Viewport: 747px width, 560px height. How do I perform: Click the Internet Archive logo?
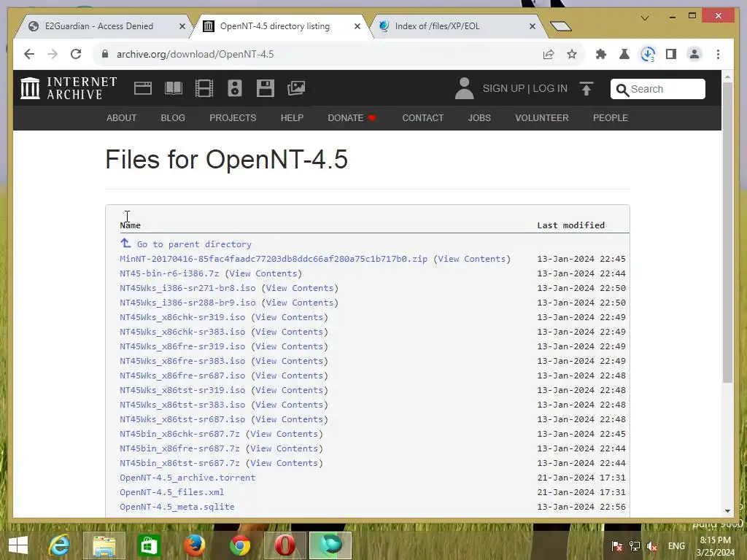point(69,88)
